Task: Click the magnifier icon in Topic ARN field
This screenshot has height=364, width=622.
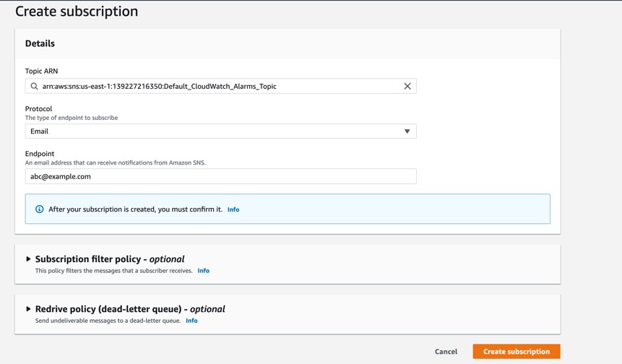Action: [35, 86]
